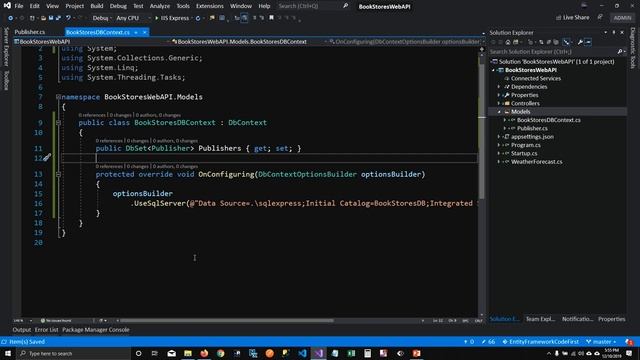
Task: Click the ADMIN badge button
Action: point(622,18)
